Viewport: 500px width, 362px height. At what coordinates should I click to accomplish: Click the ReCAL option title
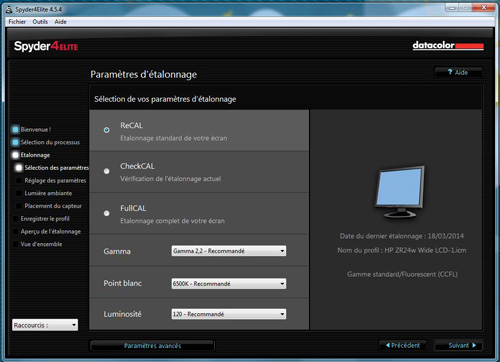tap(131, 126)
